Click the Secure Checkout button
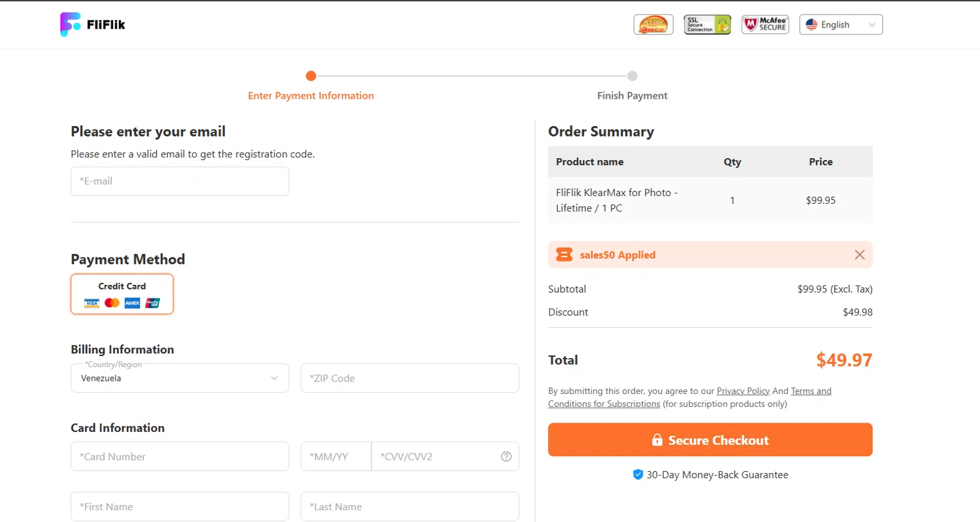Image resolution: width=980 pixels, height=522 pixels. point(710,440)
